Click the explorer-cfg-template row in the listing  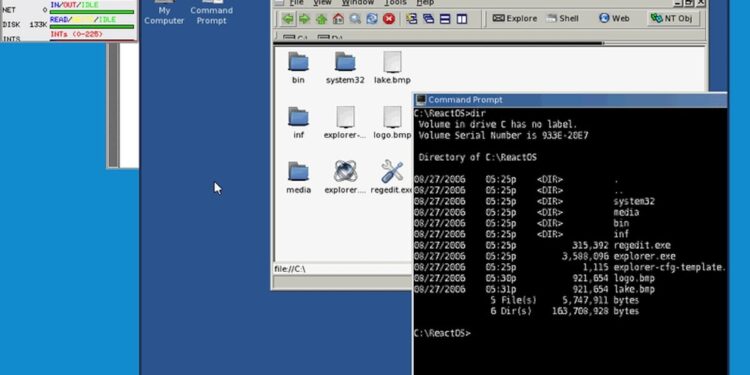[x=570, y=267]
